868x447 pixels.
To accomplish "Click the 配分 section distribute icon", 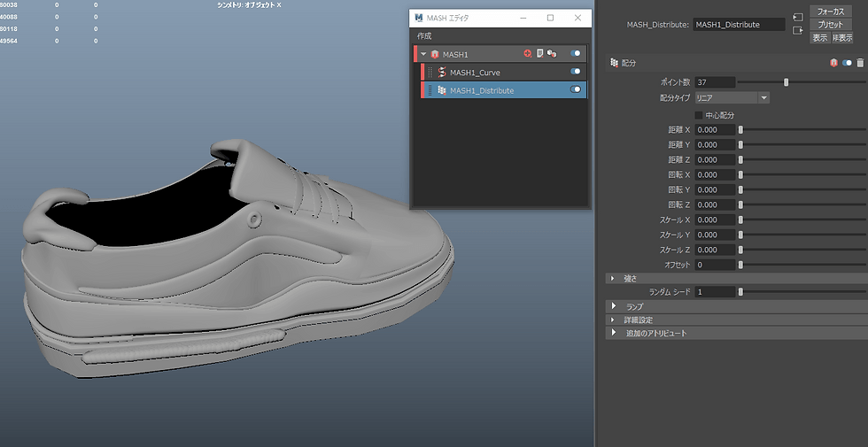I will 614,63.
